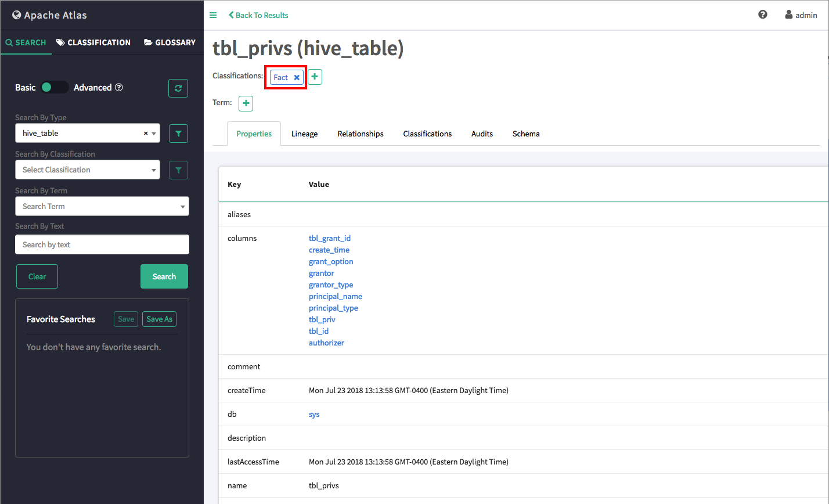Open the help question mark icon
The image size is (829, 504).
coord(763,15)
